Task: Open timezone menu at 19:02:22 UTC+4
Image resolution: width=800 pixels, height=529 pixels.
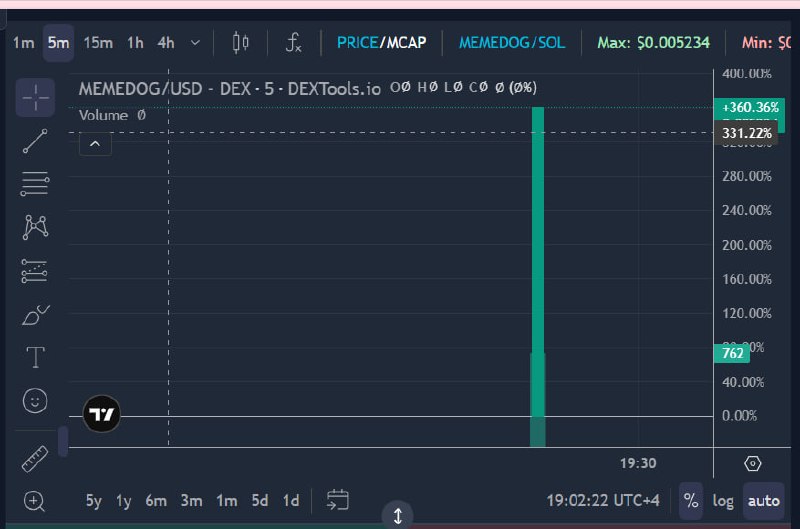Action: click(x=603, y=500)
